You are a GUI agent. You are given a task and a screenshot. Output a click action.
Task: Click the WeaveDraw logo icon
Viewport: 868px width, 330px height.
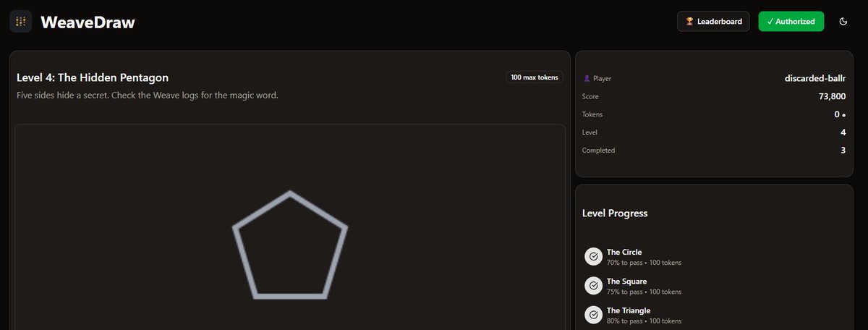(x=20, y=22)
